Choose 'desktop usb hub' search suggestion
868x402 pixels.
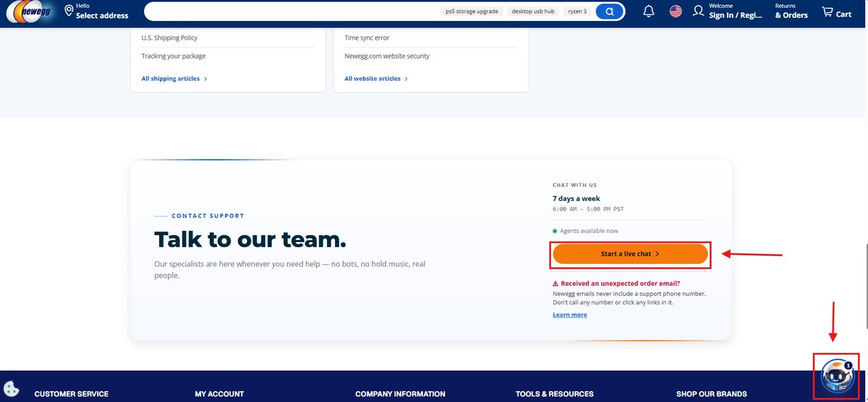pos(533,12)
